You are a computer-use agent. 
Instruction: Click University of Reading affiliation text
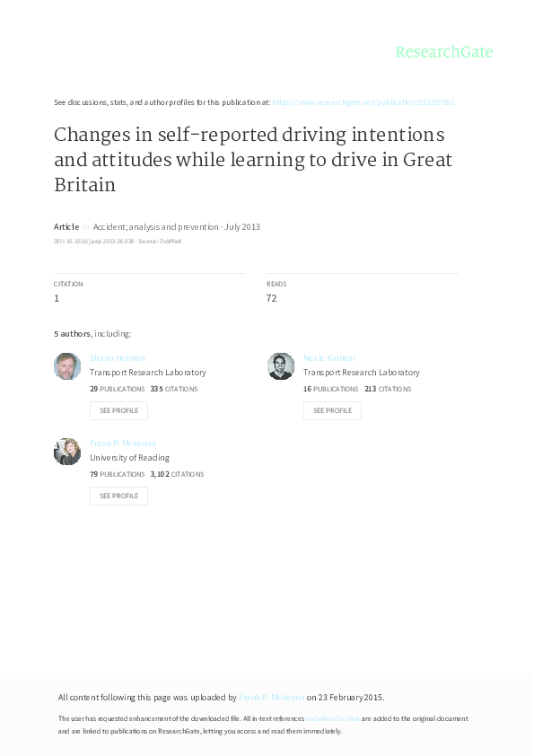129,457
